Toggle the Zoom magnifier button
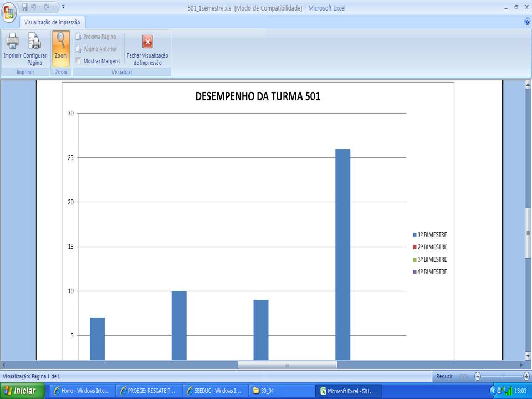The height and width of the screenshot is (399, 532). coord(61,49)
